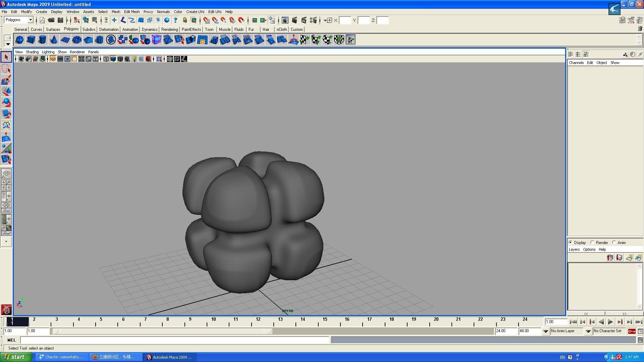Choose the Select arrow tool
Viewport: 644px width, 362px height.
pyautogui.click(x=6, y=57)
